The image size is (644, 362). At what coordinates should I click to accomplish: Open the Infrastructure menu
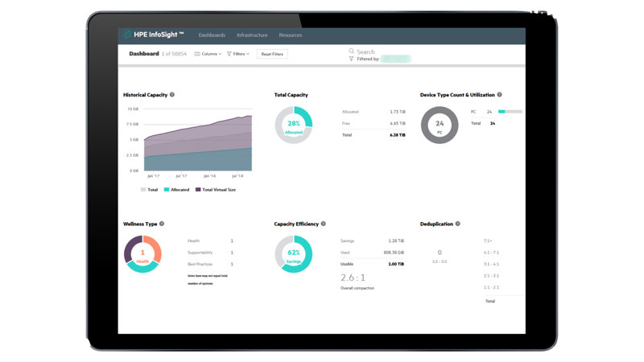[252, 35]
